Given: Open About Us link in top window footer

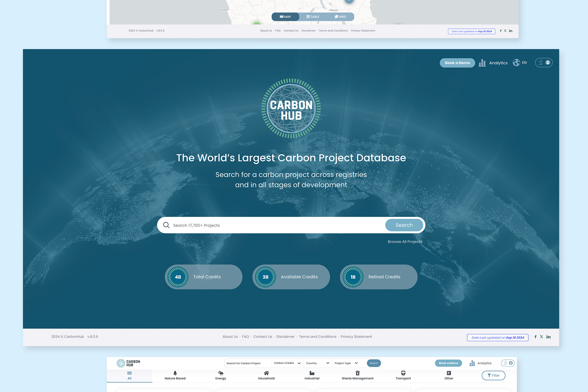Looking at the screenshot, I should (266, 31).
